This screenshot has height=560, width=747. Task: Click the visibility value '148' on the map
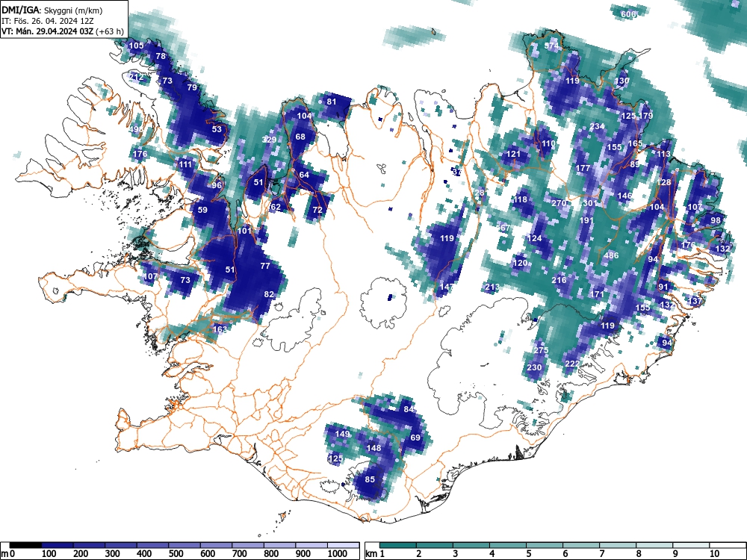[373, 448]
